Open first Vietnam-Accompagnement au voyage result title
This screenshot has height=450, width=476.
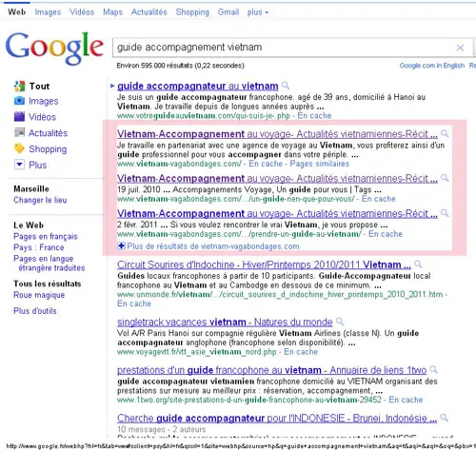click(x=277, y=134)
